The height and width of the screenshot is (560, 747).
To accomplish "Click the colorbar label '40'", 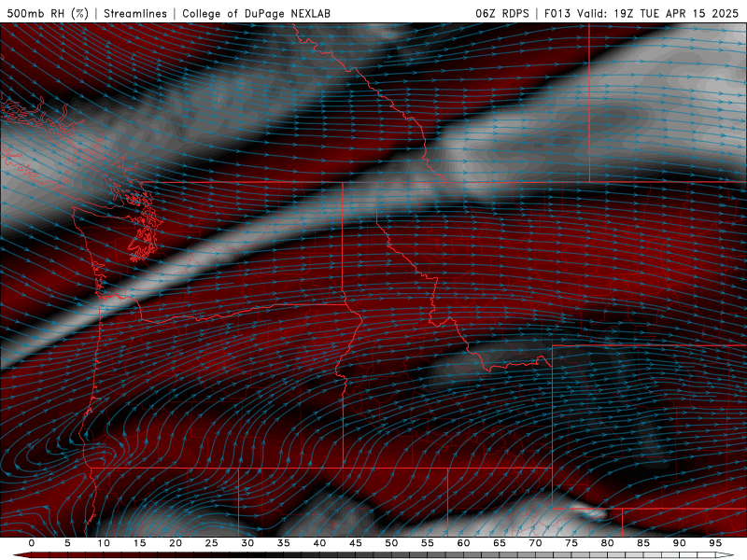I will pyautogui.click(x=319, y=543).
